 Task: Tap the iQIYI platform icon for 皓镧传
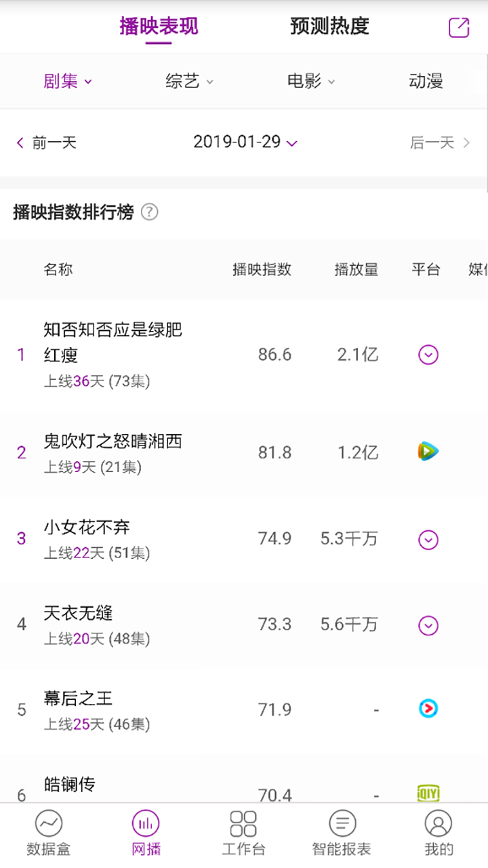click(x=428, y=792)
